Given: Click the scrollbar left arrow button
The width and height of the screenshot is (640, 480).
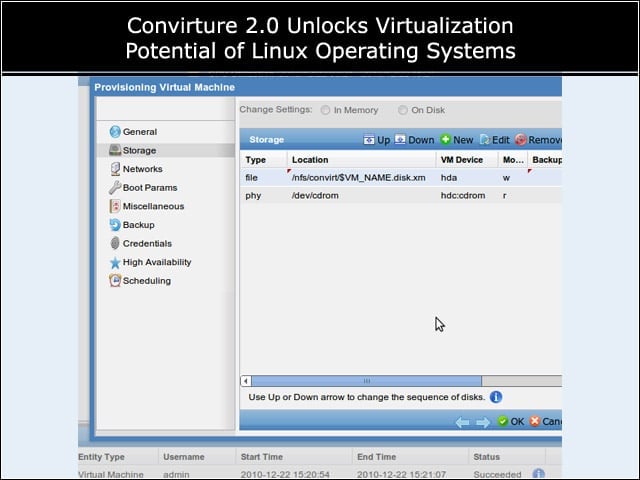Looking at the screenshot, I should [x=246, y=381].
